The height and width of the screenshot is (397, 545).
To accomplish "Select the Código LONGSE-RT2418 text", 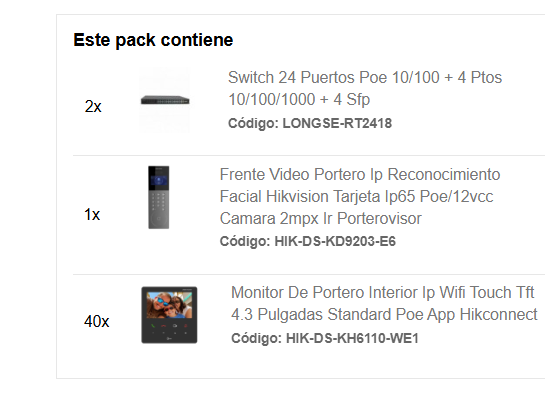I will click(310, 123).
